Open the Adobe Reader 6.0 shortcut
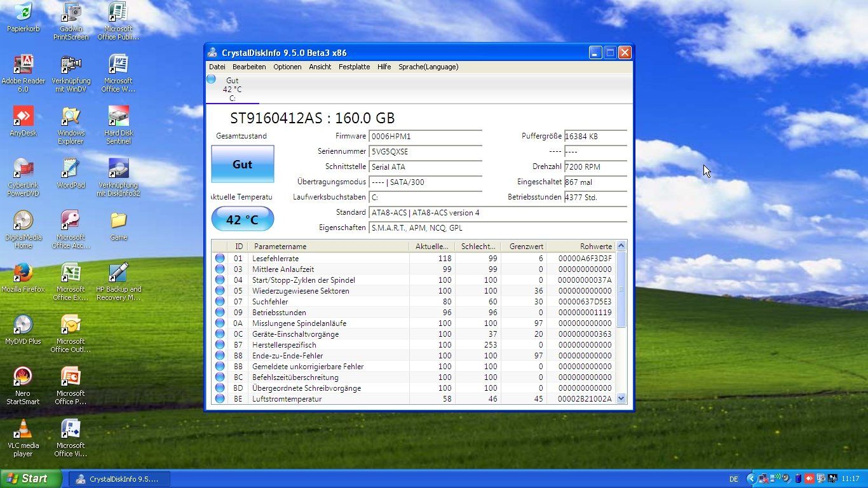This screenshot has width=868, height=488. click(x=23, y=74)
